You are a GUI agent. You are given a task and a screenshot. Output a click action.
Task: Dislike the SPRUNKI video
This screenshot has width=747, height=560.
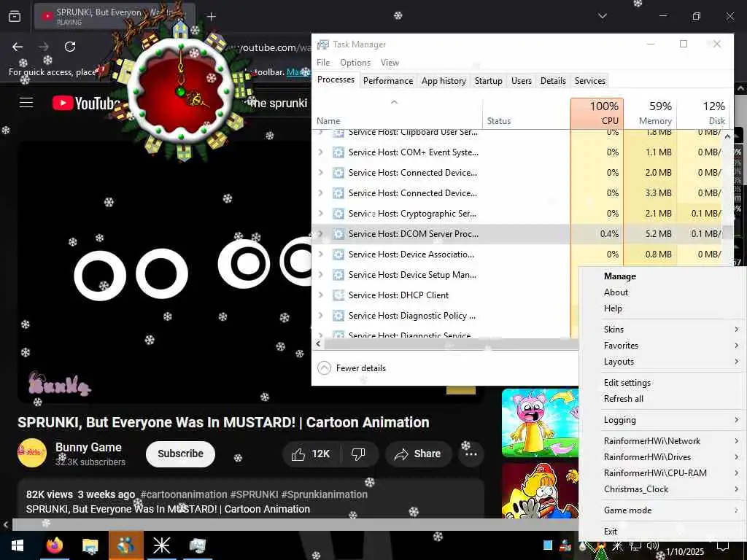[358, 454]
